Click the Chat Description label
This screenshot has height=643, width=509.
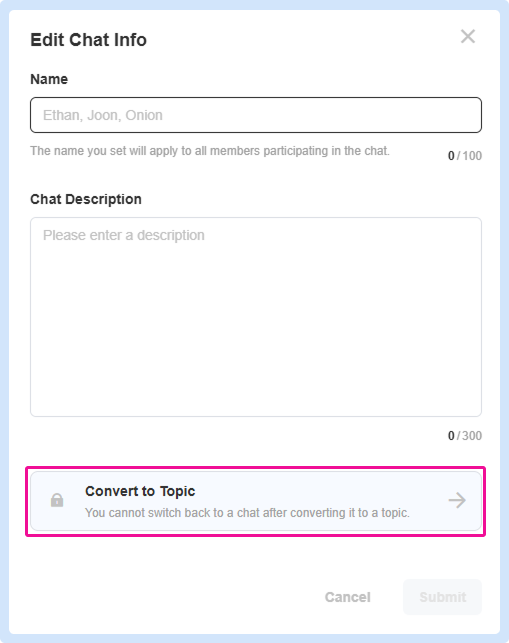click(86, 199)
